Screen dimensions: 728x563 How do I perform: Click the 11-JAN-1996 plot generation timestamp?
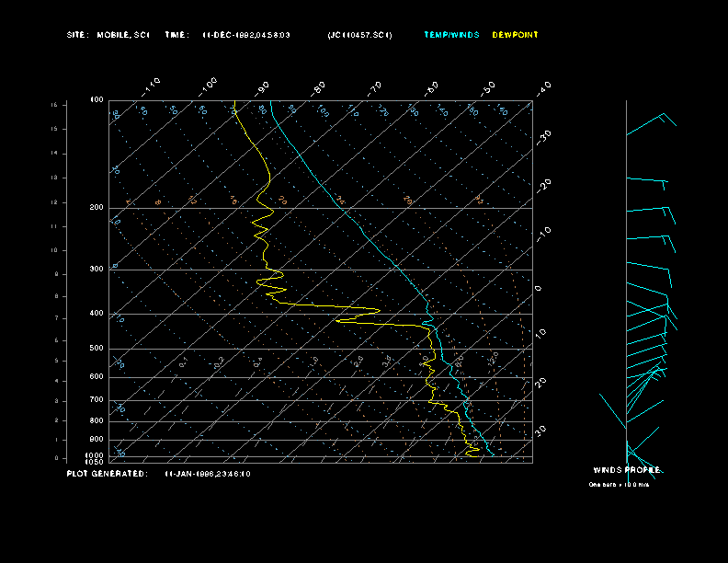(207, 474)
